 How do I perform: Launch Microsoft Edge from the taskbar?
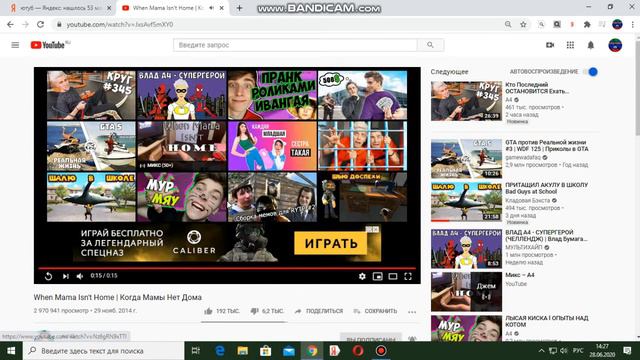click(x=220, y=351)
